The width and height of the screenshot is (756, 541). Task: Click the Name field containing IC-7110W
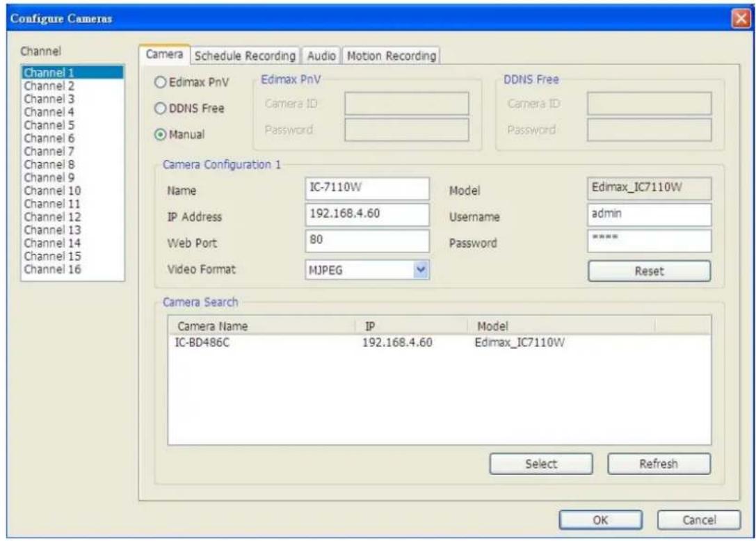click(x=367, y=188)
